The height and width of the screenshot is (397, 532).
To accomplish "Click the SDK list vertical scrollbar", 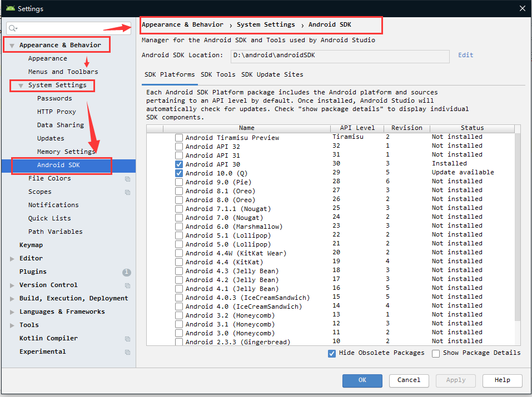I will point(518,227).
